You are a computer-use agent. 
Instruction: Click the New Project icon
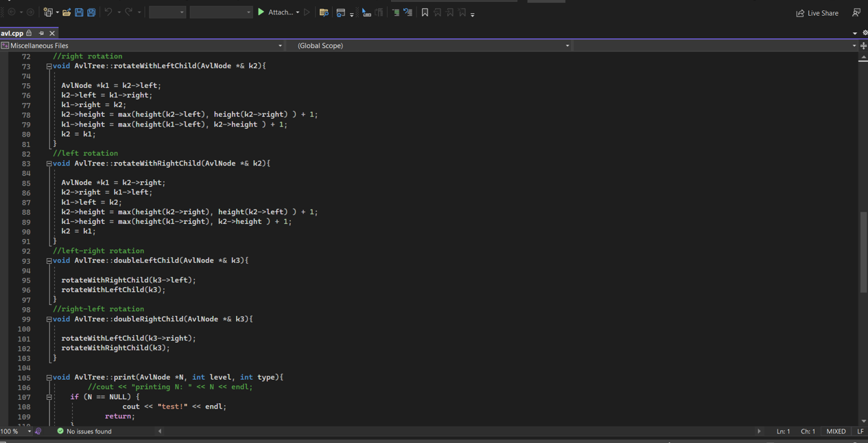click(48, 12)
